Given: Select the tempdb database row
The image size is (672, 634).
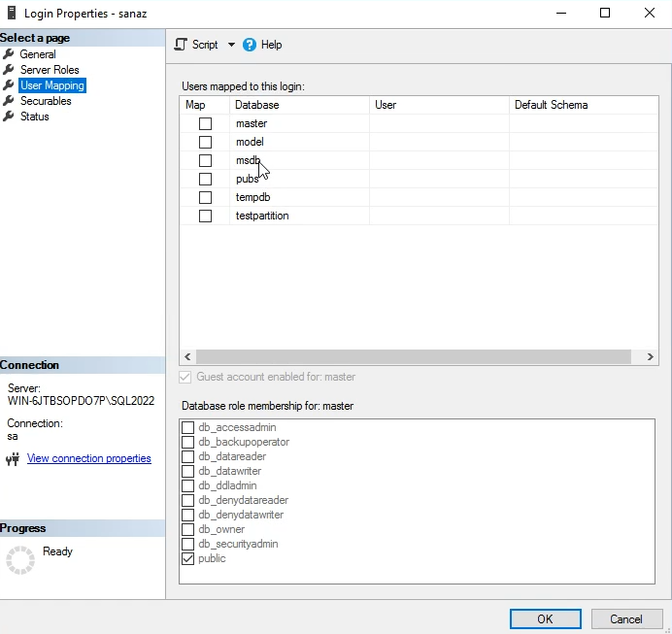Looking at the screenshot, I should point(420,197).
